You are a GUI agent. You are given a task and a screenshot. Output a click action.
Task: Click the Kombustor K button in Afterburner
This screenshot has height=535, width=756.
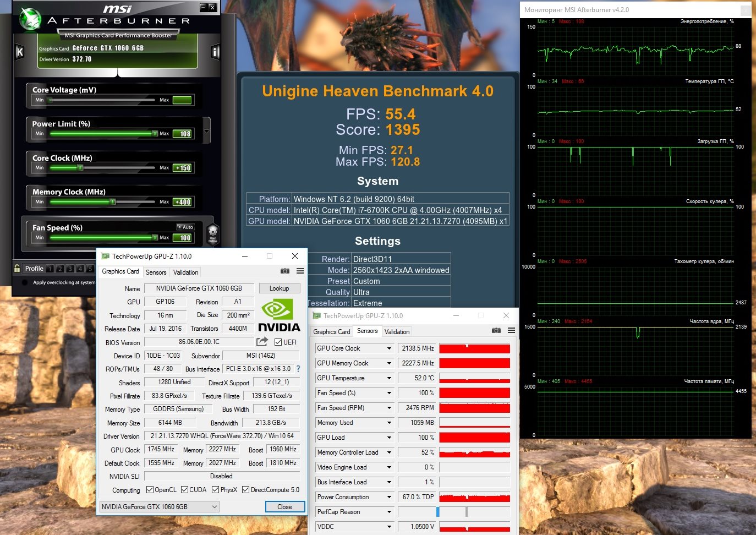pos(20,52)
